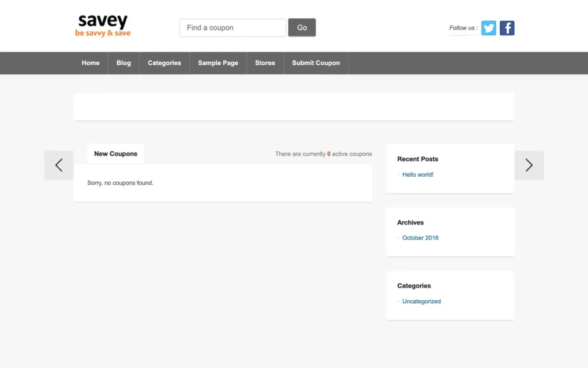The image size is (588, 368).
Task: Open the Blog menu item
Action: (x=123, y=63)
